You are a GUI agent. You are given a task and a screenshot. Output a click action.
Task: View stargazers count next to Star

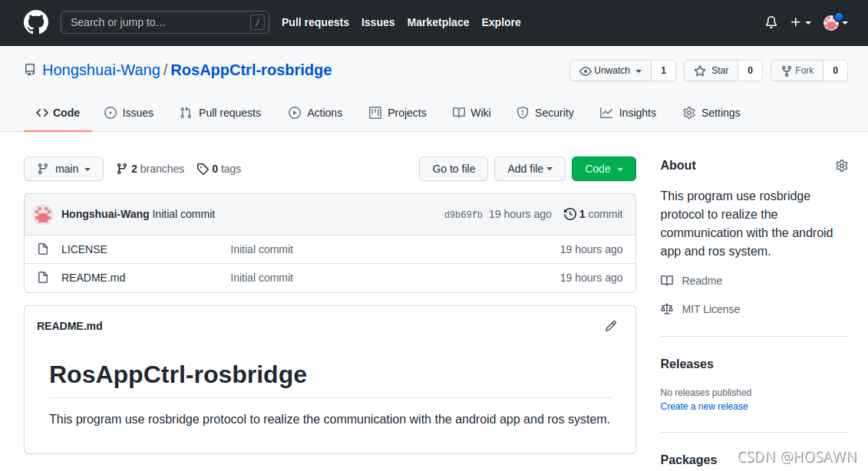(x=750, y=71)
